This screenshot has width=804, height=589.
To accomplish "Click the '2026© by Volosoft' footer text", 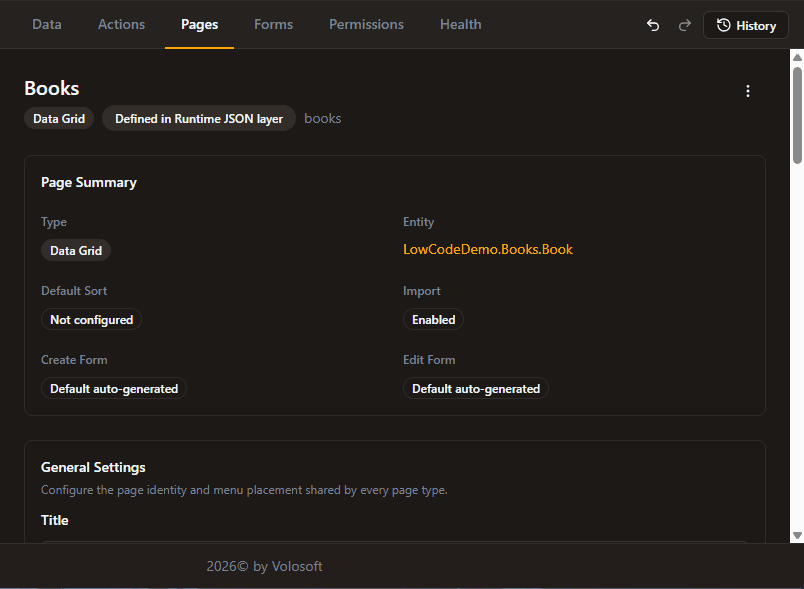I will click(x=264, y=566).
